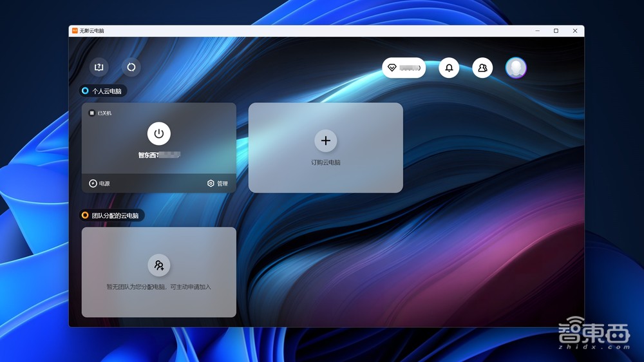Open the diamond membership pill
This screenshot has height=362, width=644.
pos(404,68)
